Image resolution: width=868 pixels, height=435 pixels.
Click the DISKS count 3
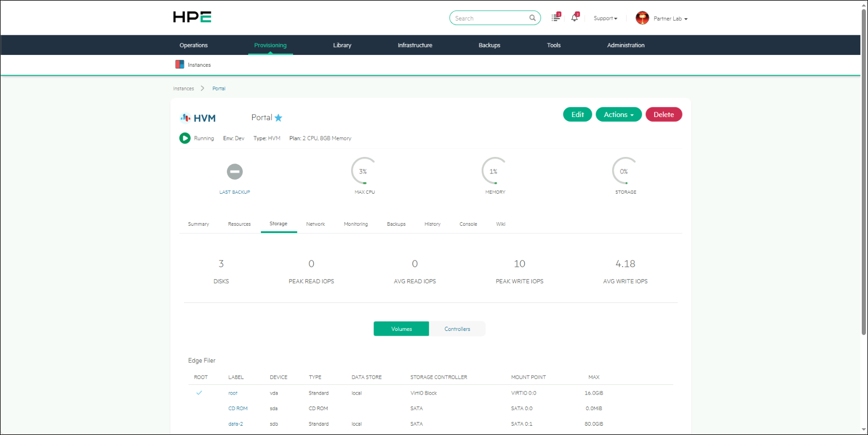point(221,264)
